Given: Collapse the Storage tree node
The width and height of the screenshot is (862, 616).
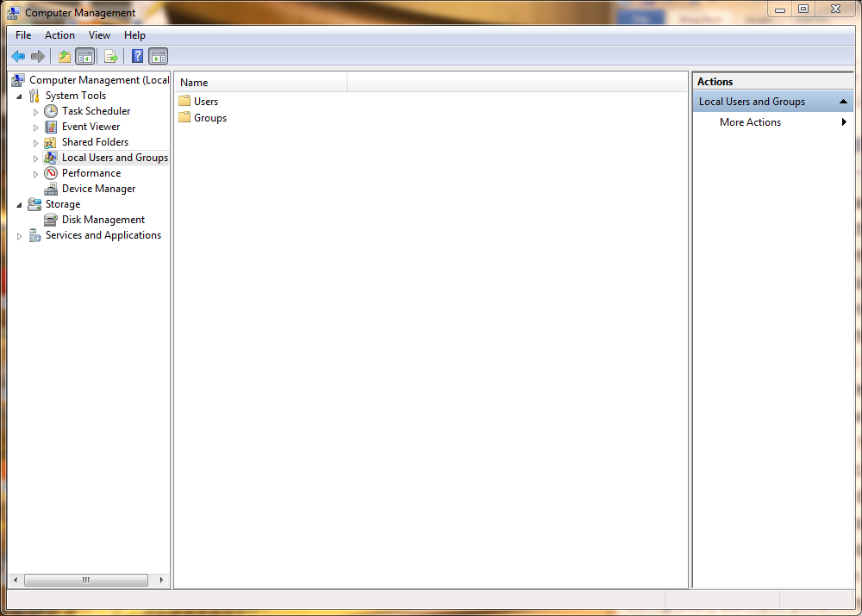Looking at the screenshot, I should 19,204.
